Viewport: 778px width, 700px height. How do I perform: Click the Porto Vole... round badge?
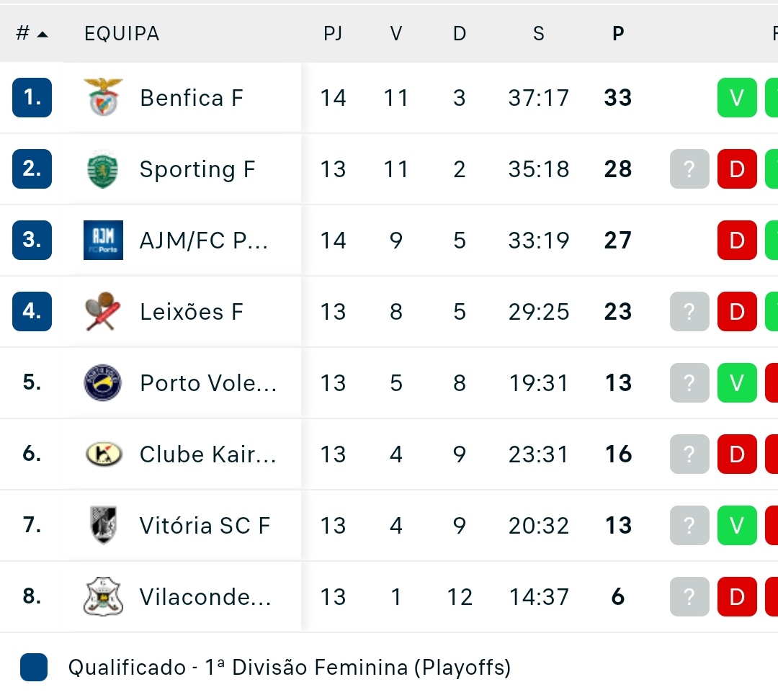click(103, 383)
